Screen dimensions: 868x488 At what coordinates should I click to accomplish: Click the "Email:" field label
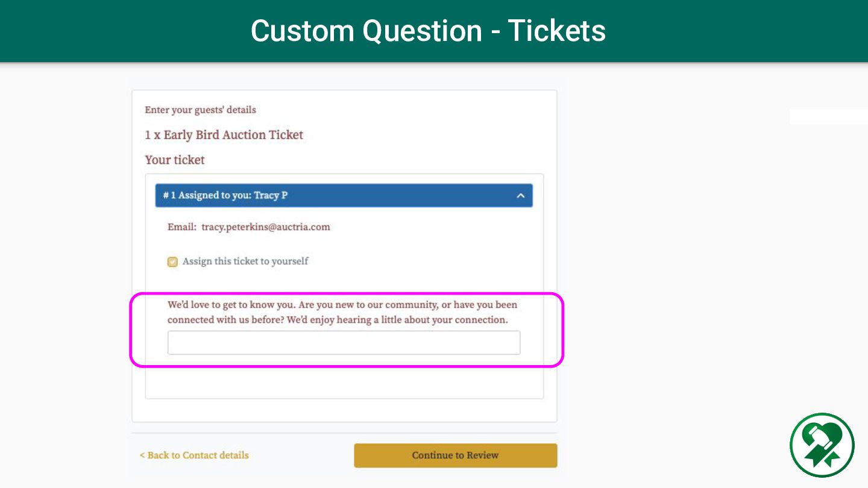[181, 227]
